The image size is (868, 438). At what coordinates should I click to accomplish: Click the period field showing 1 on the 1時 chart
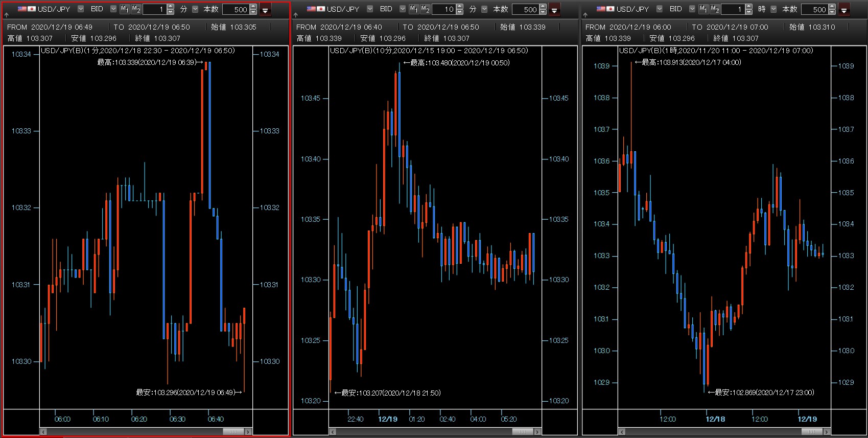(x=733, y=9)
